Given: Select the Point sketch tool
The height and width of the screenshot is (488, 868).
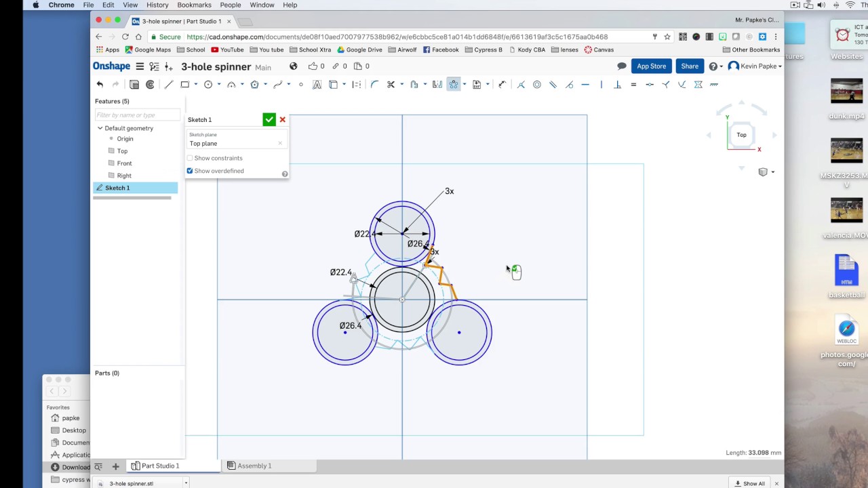Looking at the screenshot, I should coord(301,85).
